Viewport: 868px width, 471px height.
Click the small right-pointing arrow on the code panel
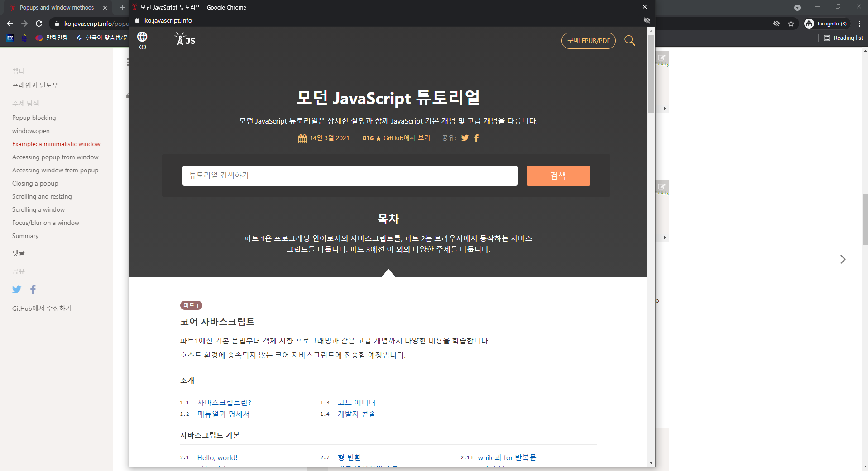coord(665,109)
